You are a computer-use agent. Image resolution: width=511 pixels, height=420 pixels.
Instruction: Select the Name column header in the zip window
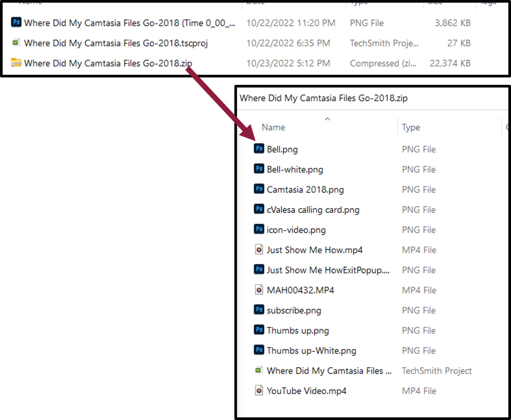coord(273,127)
